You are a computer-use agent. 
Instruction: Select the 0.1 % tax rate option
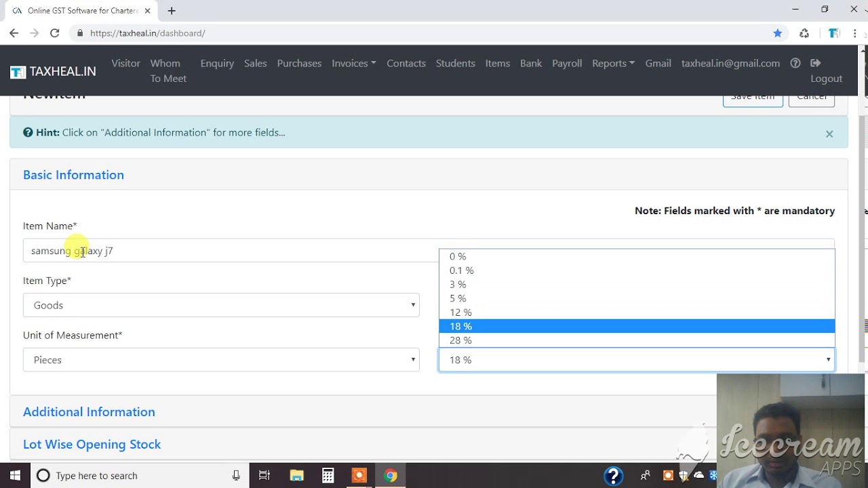pyautogui.click(x=637, y=270)
